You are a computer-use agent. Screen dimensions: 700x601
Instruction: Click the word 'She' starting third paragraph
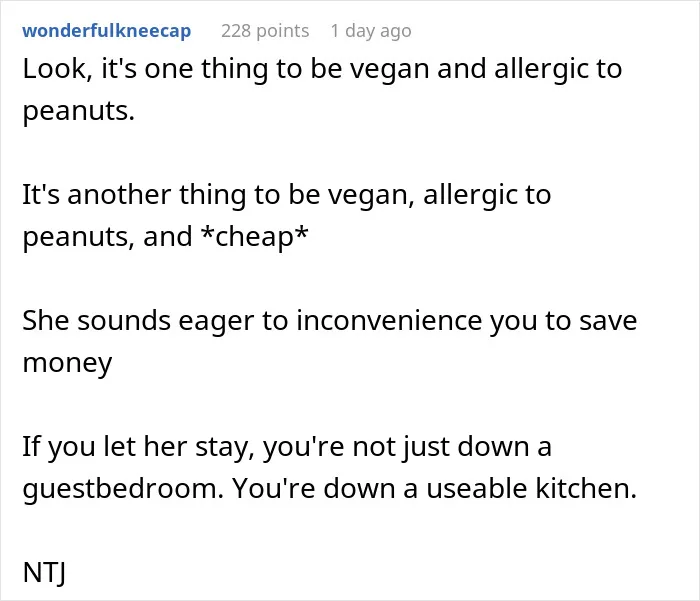[x=46, y=321]
